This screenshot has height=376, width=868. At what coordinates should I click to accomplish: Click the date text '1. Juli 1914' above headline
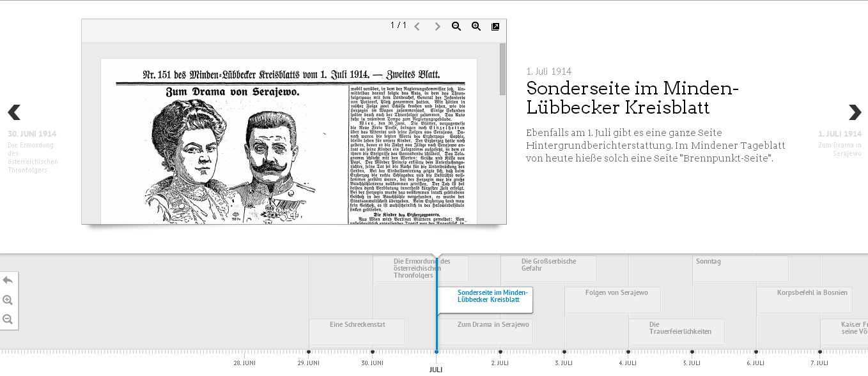click(x=549, y=71)
